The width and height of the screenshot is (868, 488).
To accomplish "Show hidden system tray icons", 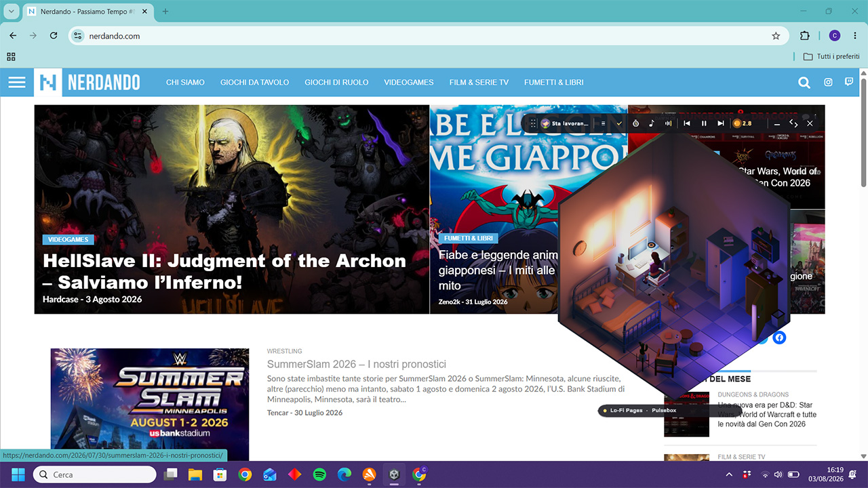I will (x=729, y=474).
